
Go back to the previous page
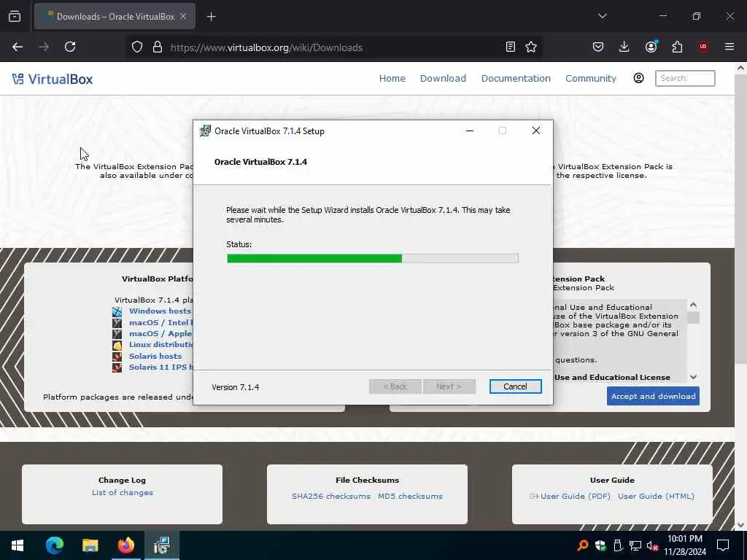pyautogui.click(x=18, y=47)
